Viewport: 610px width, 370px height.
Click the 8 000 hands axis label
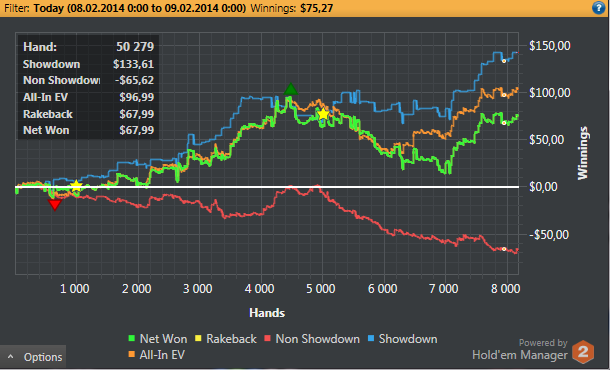[x=505, y=289]
